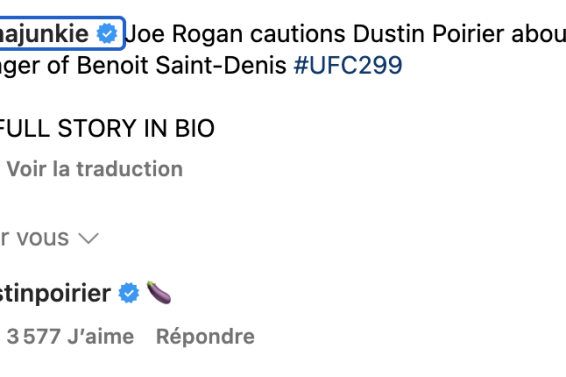Click the word "Dustin" in caption
The height and width of the screenshot is (377, 566).
pyautogui.click(x=388, y=34)
